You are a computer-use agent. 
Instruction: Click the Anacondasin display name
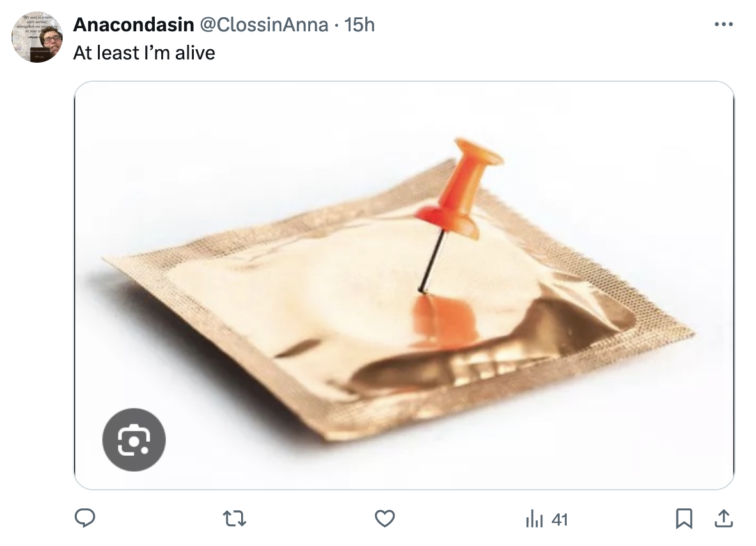134,24
